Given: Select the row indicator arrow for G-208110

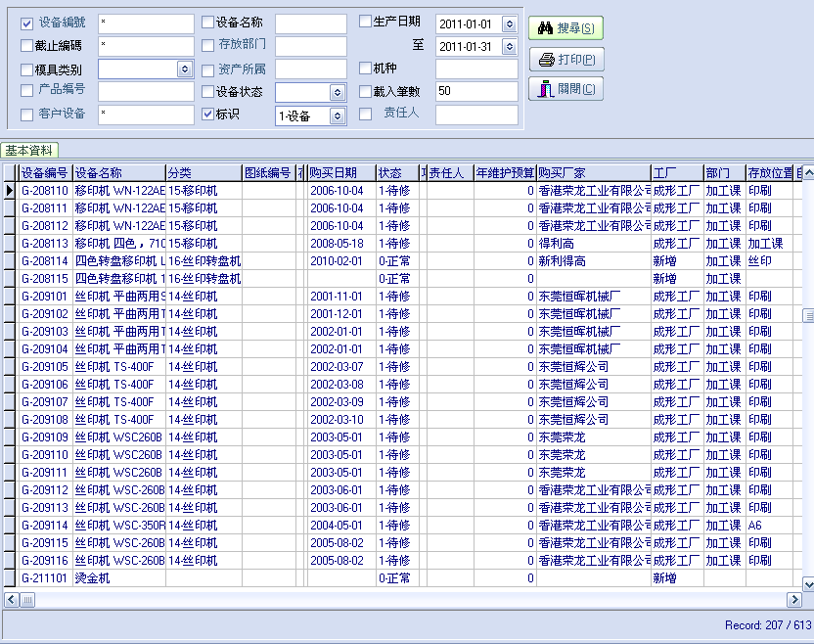Looking at the screenshot, I should click(10, 191).
